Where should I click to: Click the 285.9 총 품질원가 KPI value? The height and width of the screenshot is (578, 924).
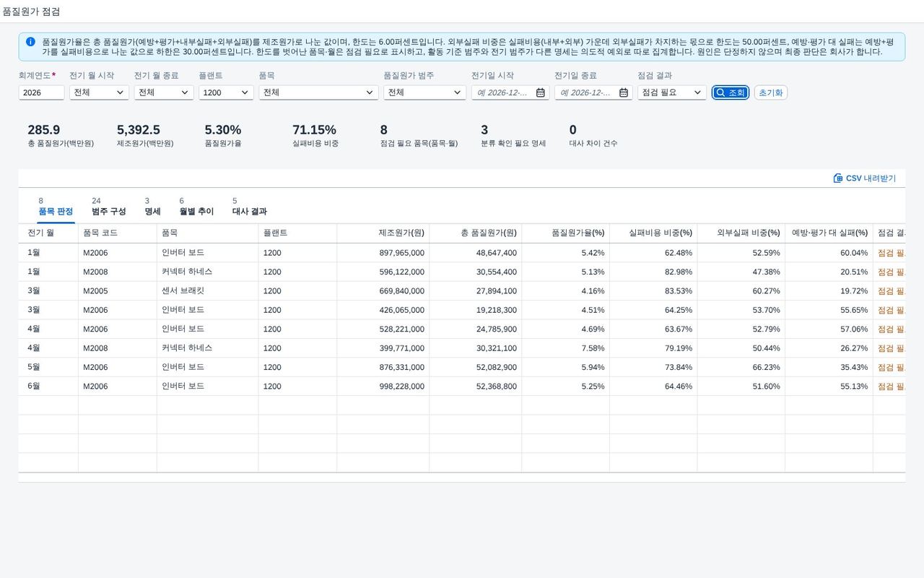coord(44,130)
